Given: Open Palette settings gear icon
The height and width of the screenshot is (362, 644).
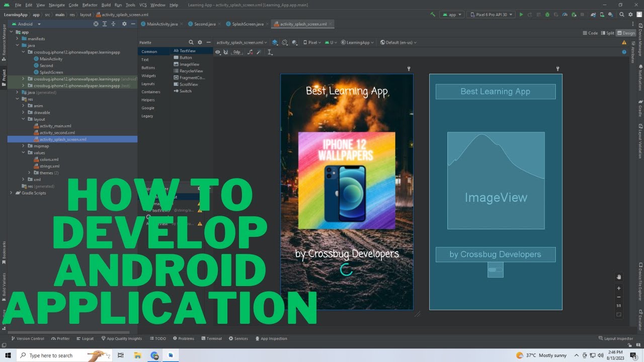Looking at the screenshot, I should click(200, 42).
